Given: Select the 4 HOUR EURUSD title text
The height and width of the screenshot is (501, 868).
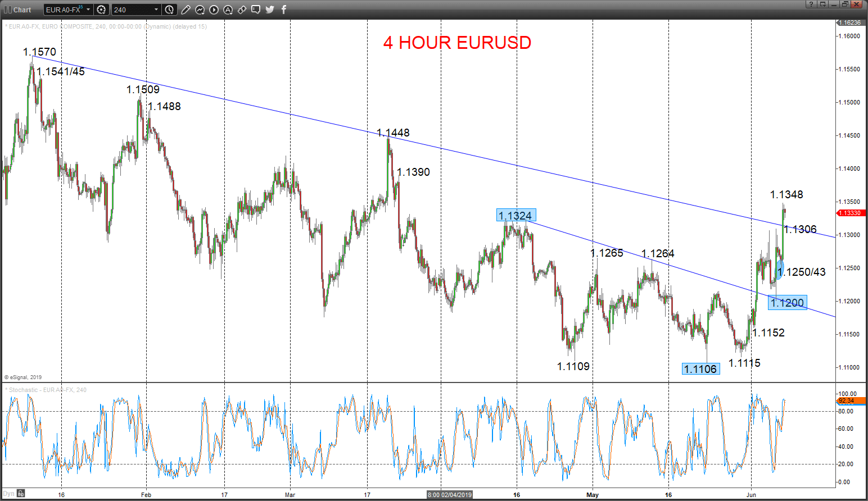Looking at the screenshot, I should [x=457, y=43].
